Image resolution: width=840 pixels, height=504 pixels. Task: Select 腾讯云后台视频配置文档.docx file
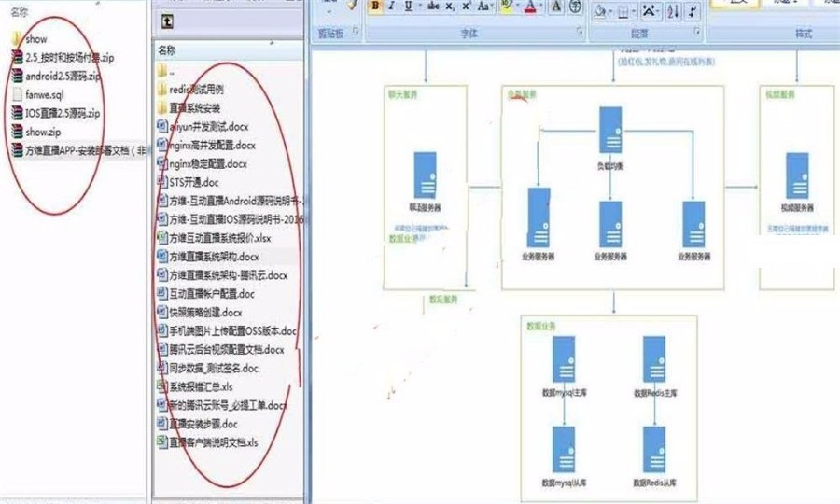point(220,350)
